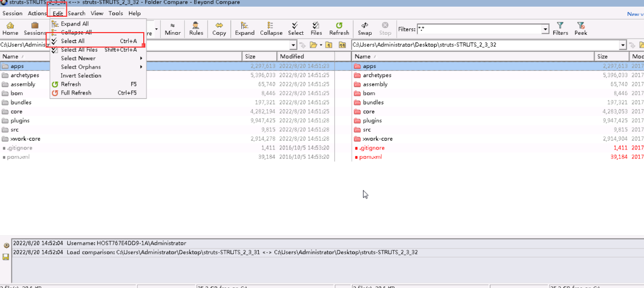Toggle the Peek filter toolbar icon

click(581, 29)
